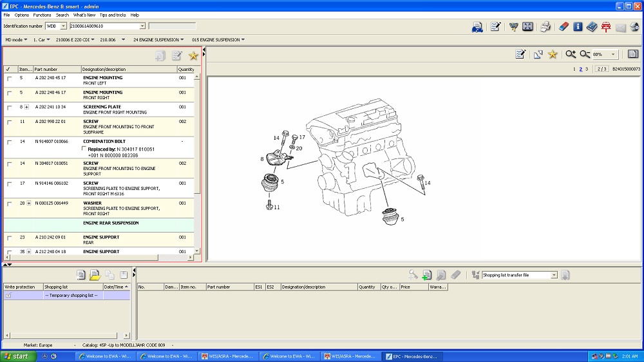Image resolution: width=644 pixels, height=362 pixels.
Task: Click the envelope mail icon
Action: point(621,28)
